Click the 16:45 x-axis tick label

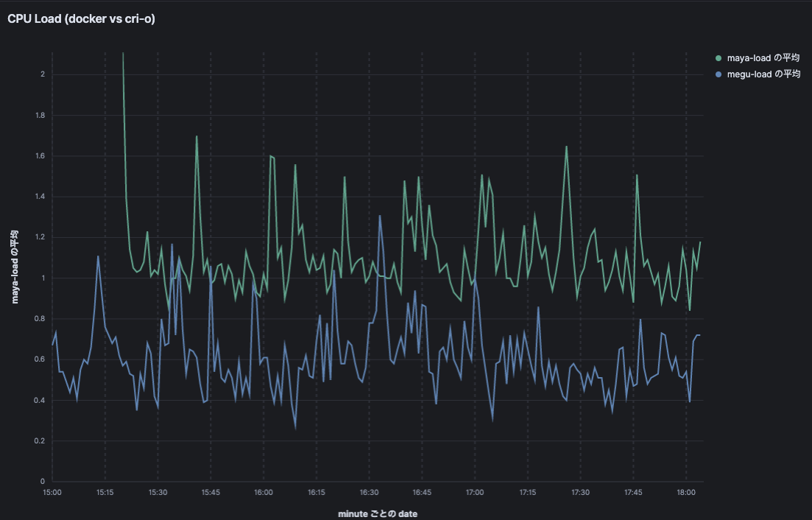422,493
